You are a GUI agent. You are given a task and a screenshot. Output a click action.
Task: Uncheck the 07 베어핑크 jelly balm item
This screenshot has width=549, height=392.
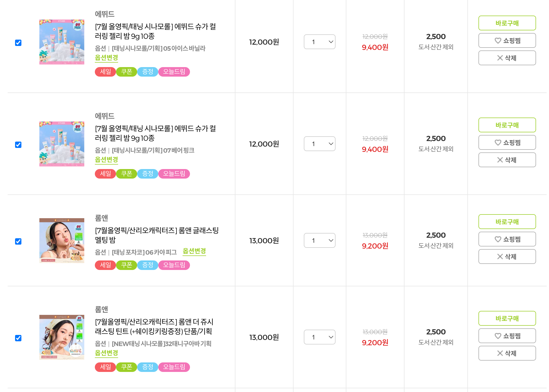point(18,145)
